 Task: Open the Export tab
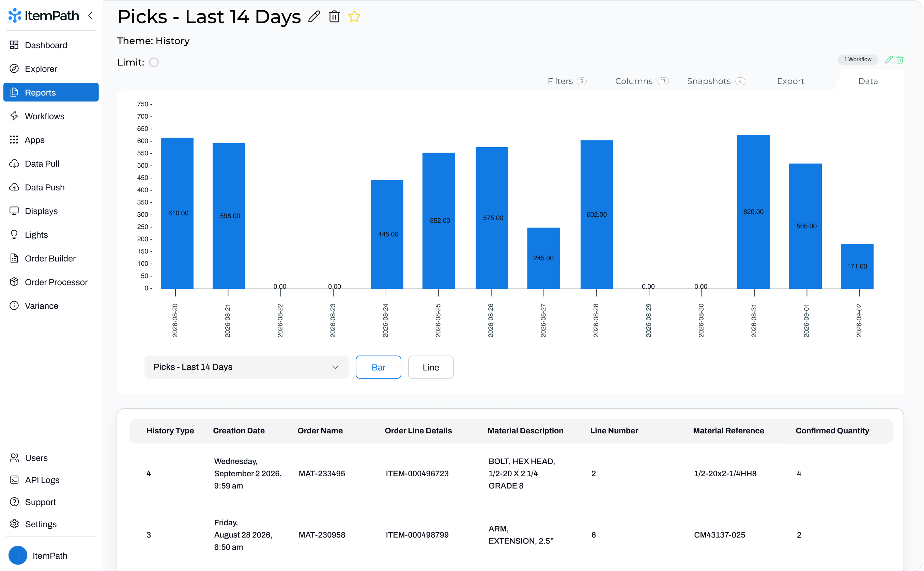[790, 81]
